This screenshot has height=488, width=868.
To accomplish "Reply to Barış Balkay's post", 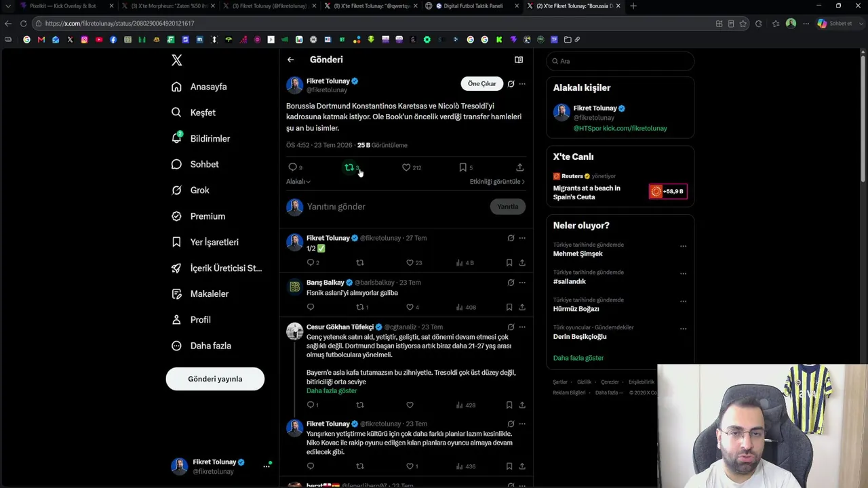I will click(x=311, y=307).
